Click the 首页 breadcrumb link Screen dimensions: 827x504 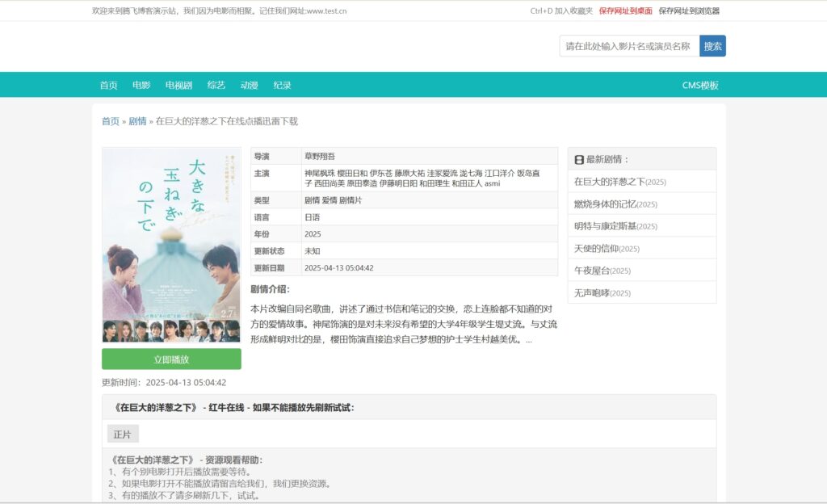[x=108, y=121]
